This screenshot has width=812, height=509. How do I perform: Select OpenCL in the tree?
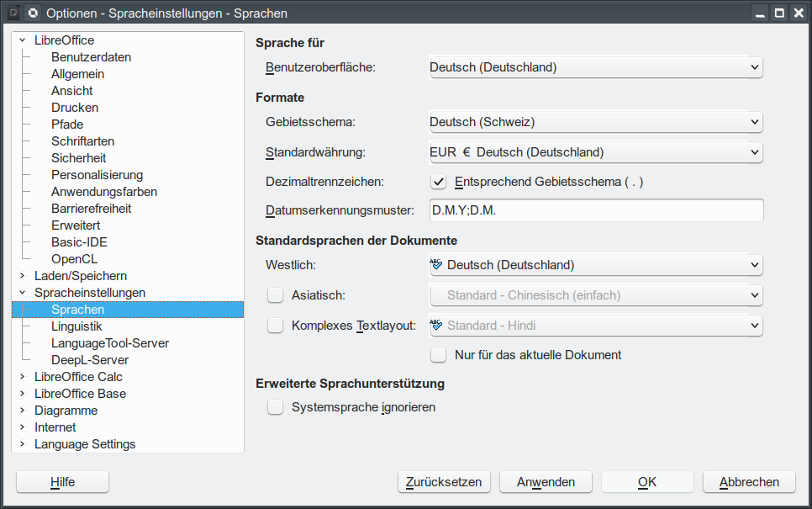74,259
